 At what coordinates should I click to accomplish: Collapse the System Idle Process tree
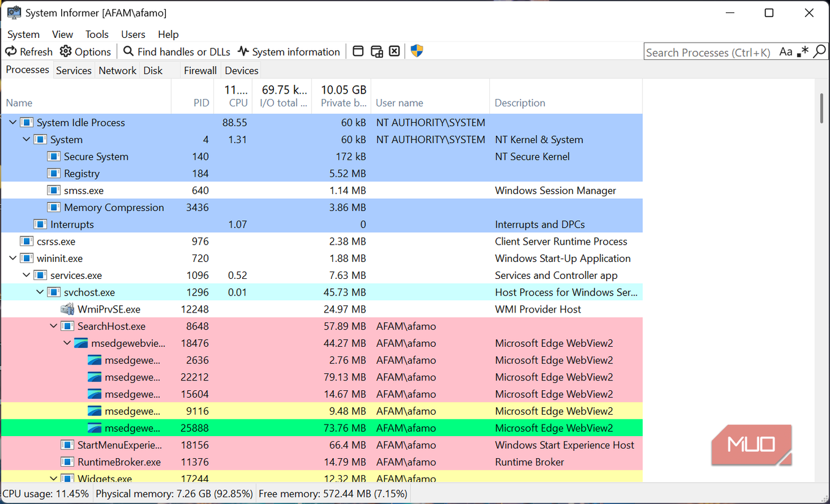(x=13, y=122)
